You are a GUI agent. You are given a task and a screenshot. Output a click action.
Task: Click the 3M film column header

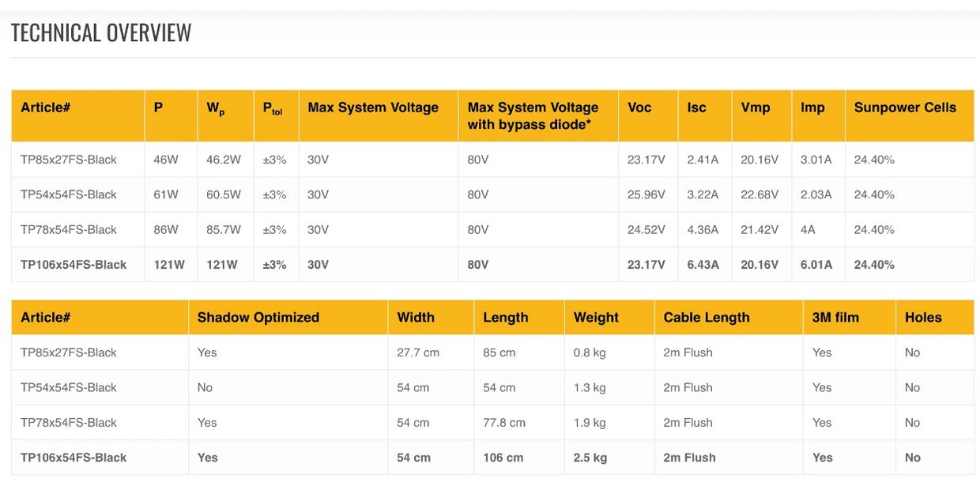(835, 318)
